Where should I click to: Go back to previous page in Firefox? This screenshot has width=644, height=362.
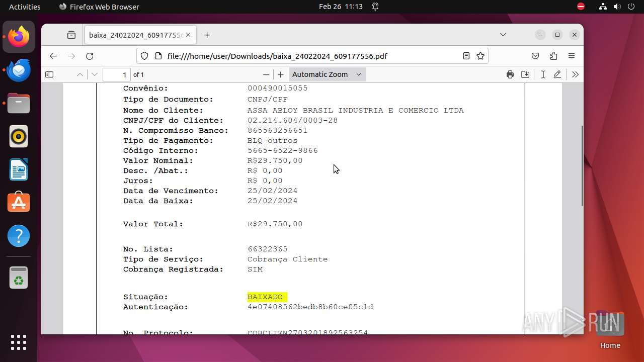coord(53,56)
